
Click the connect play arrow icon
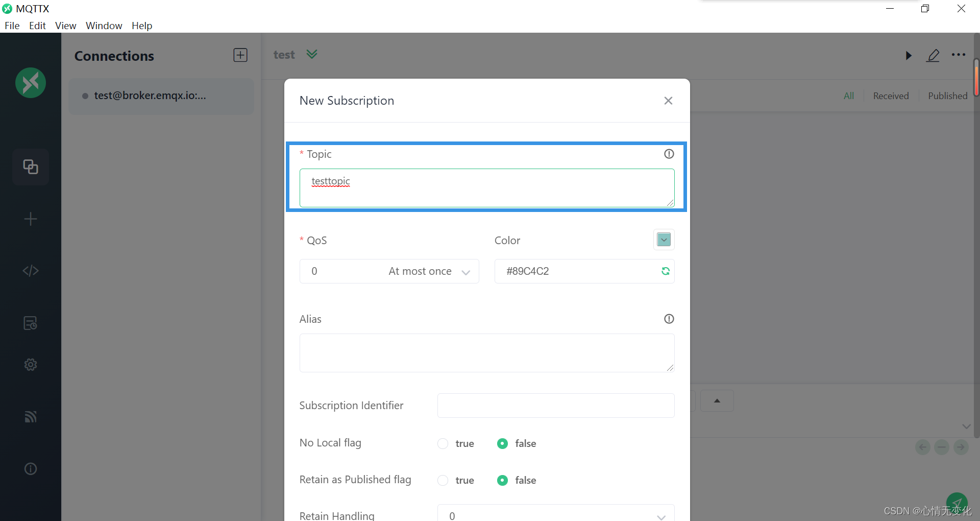909,55
